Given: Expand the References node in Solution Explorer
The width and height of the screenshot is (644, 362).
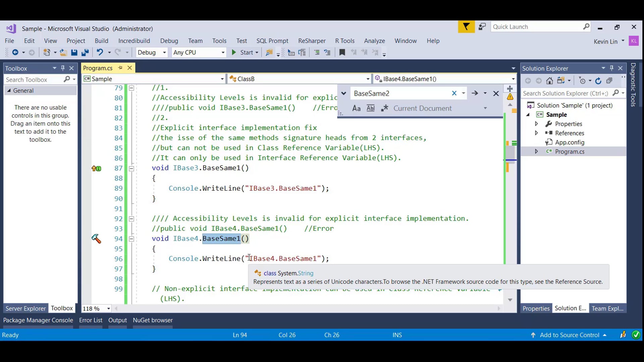Looking at the screenshot, I should pos(536,133).
